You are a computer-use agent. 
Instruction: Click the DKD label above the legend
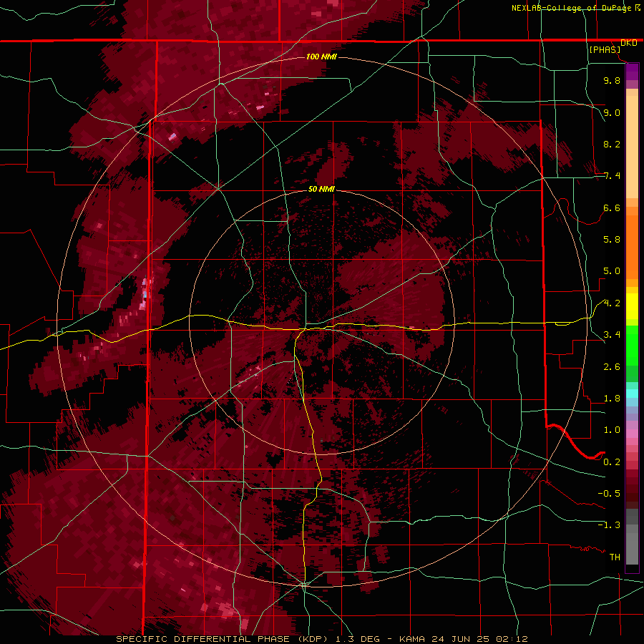coord(628,42)
